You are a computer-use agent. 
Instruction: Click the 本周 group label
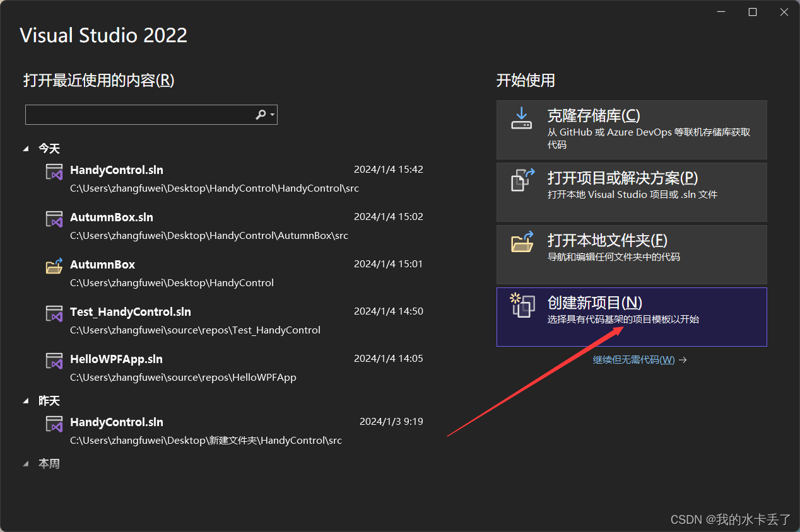(x=49, y=464)
